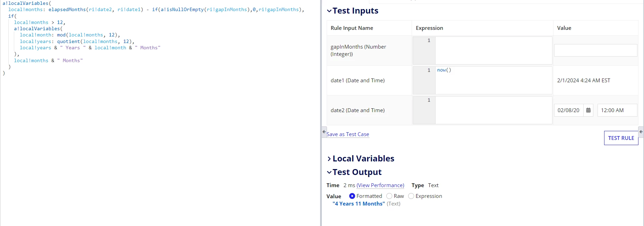Click the Rule Input Name column header

click(x=352, y=28)
